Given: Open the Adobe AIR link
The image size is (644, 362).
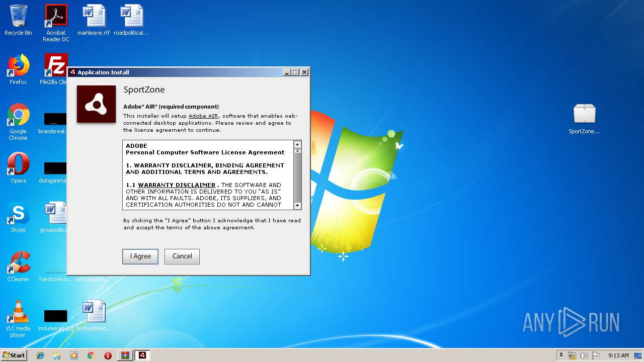Looking at the screenshot, I should click(203, 116).
